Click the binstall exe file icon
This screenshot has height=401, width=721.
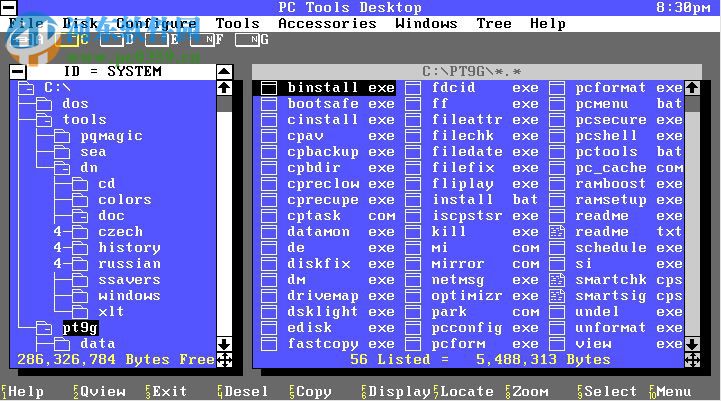tap(269, 88)
